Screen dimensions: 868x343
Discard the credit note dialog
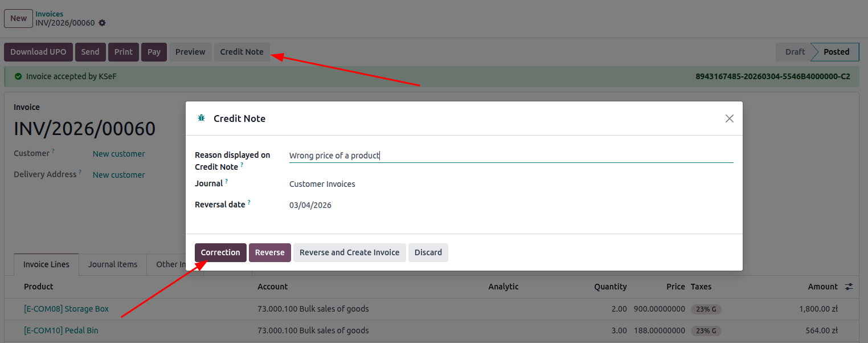click(x=428, y=252)
